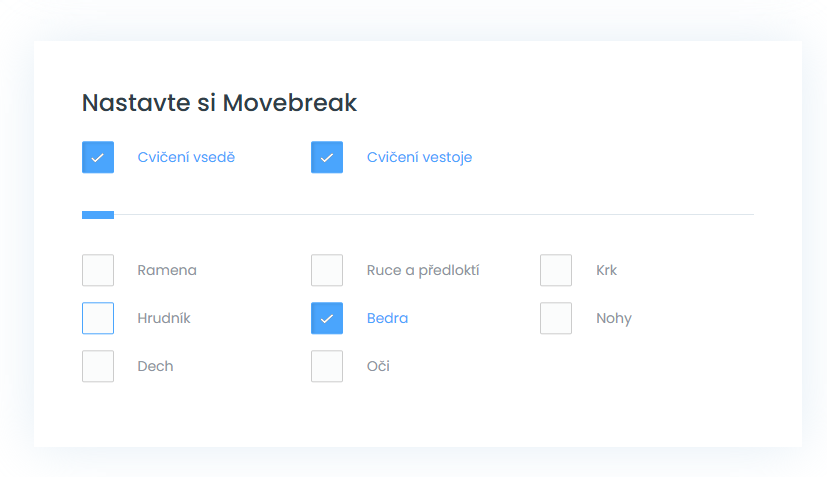This screenshot has height=477, width=827.
Task: Check the Hrudník box
Action: pos(98,318)
